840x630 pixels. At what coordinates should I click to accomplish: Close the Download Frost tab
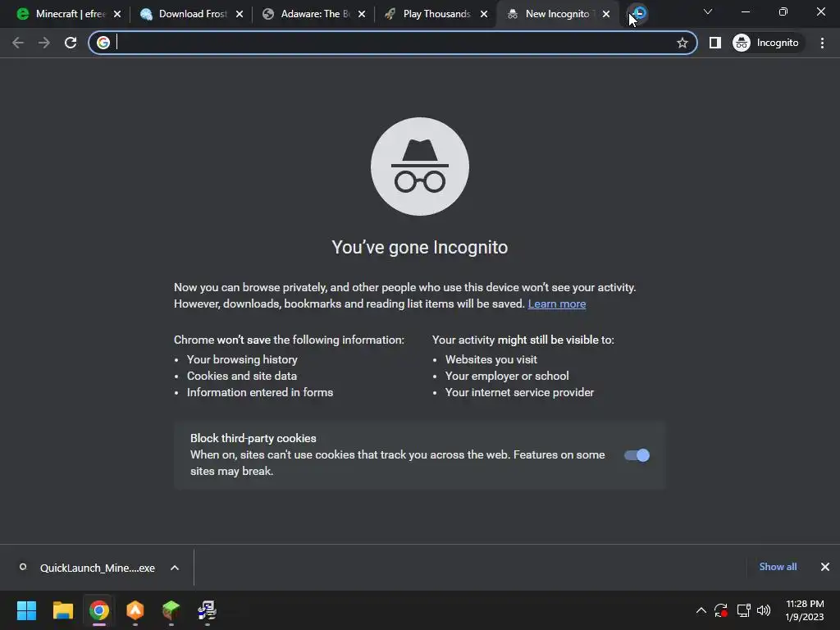tap(240, 14)
